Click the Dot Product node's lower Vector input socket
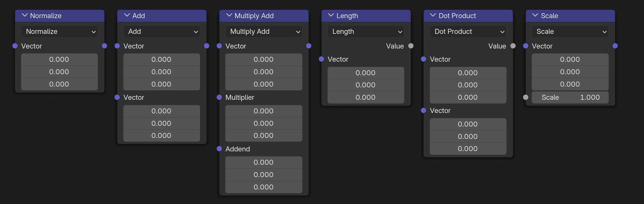 pyautogui.click(x=424, y=110)
